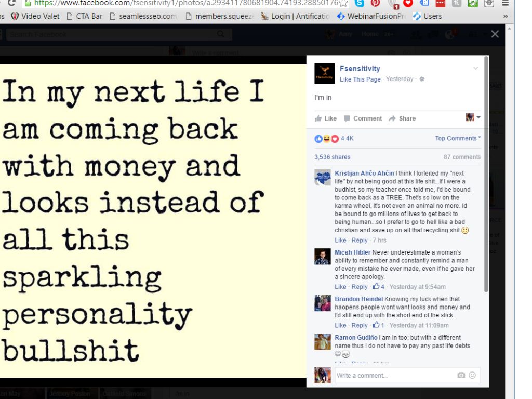Image resolution: width=532 pixels, height=399 pixels.
Task: Click the Skype extension icon
Action: click(x=360, y=3)
